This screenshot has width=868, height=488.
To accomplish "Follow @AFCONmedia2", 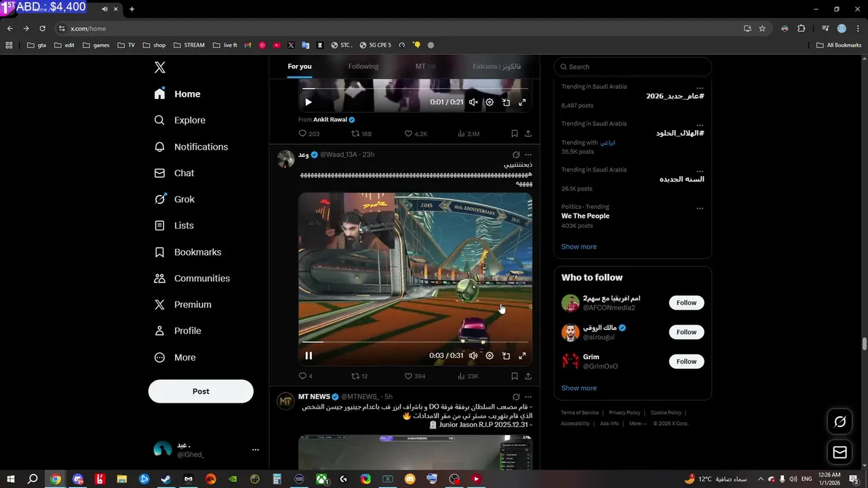I will click(x=686, y=303).
